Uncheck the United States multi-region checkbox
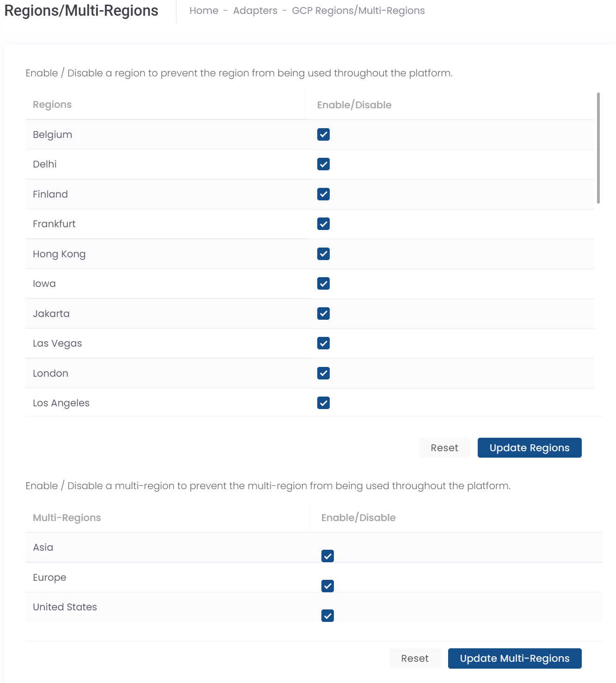 coord(327,616)
